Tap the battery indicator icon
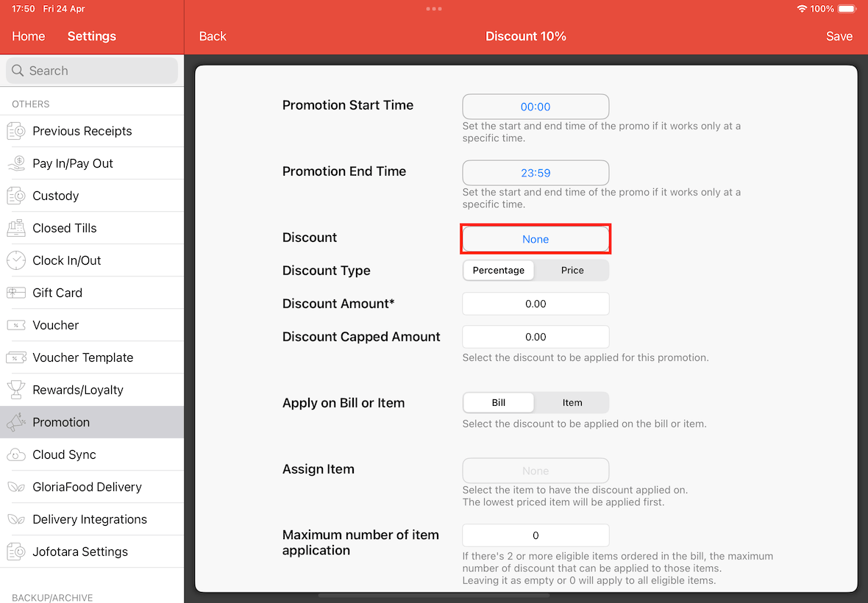 847,9
